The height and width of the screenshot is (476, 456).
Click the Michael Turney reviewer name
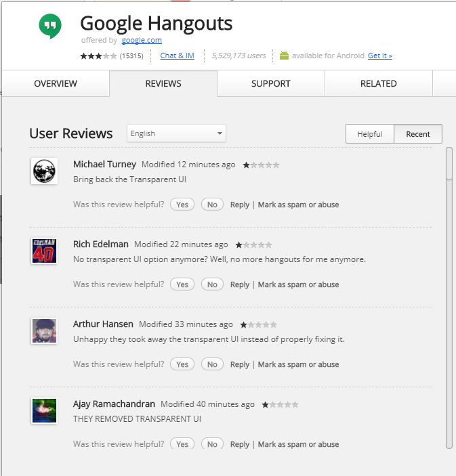[x=104, y=165]
